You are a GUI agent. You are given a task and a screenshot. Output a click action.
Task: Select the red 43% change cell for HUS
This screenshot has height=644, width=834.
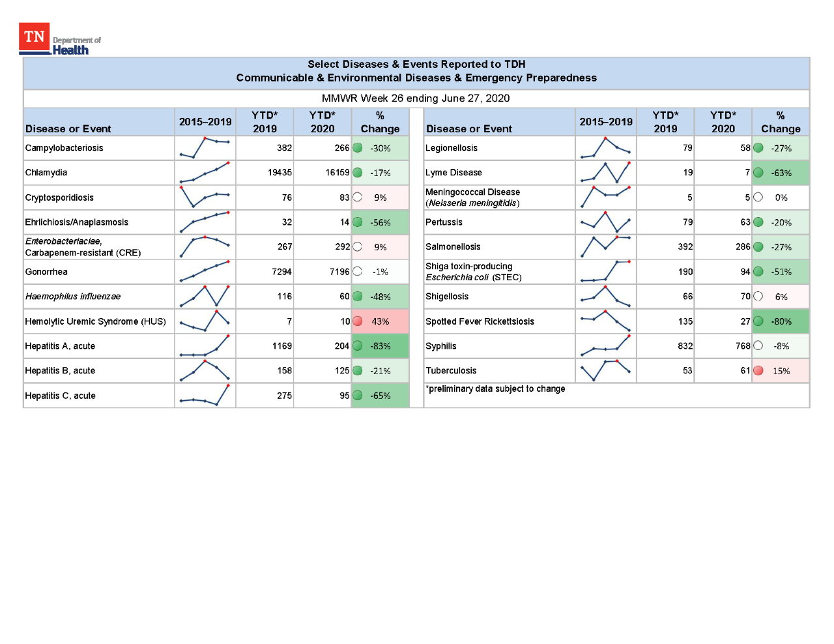[381, 321]
